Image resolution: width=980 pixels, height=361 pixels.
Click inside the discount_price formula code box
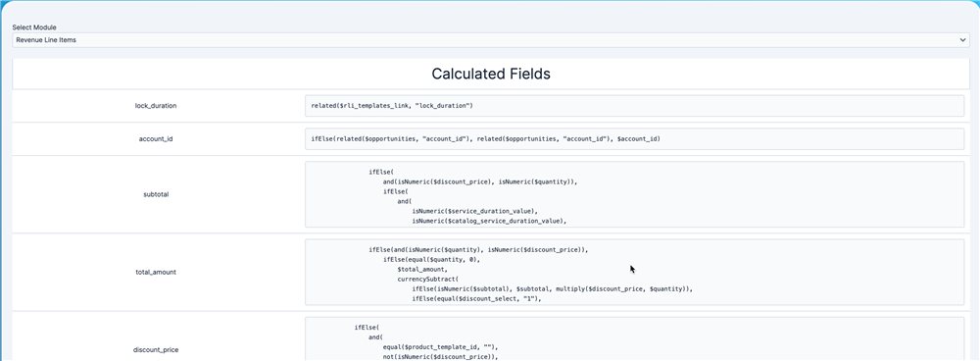point(634,339)
